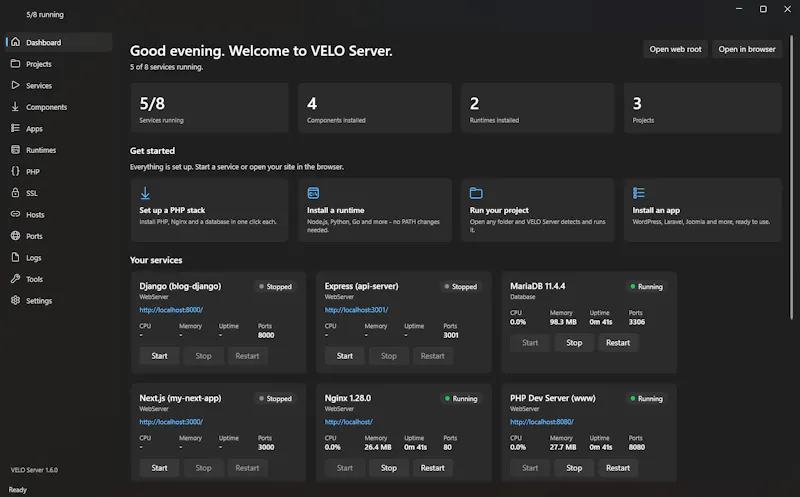Maximize the VELO Server window
Image resolution: width=800 pixels, height=497 pixels.
(763, 9)
